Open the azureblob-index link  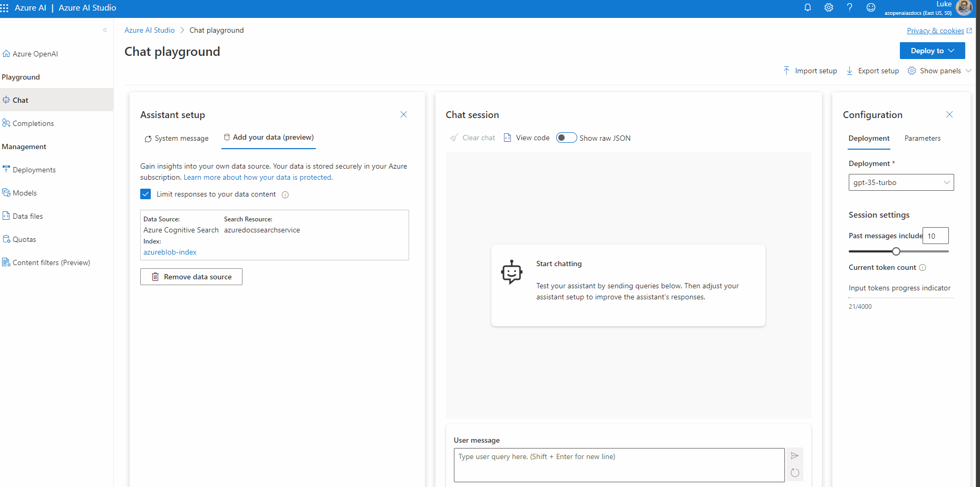pos(170,252)
